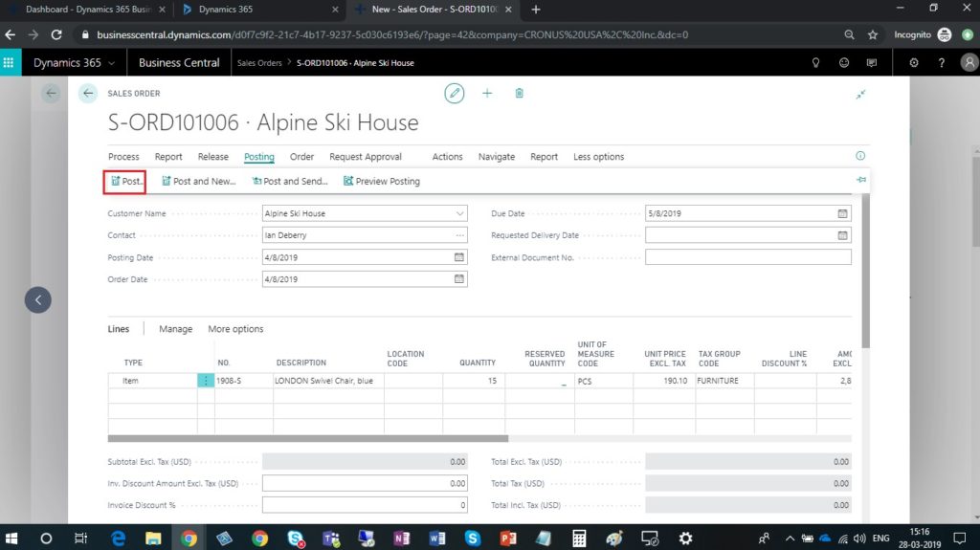Select the description LONDON Swivel Chair, blue
The image size is (980, 550).
coord(323,381)
